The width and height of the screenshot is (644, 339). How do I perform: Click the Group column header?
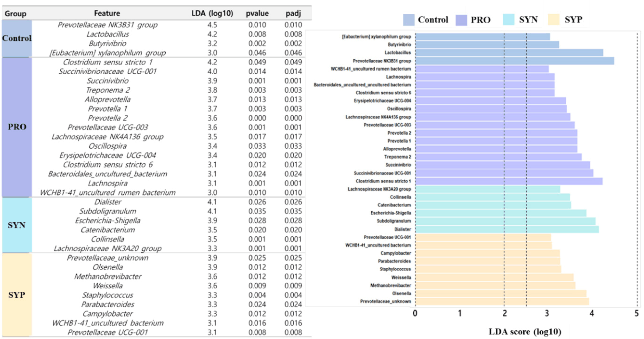pyautogui.click(x=16, y=14)
